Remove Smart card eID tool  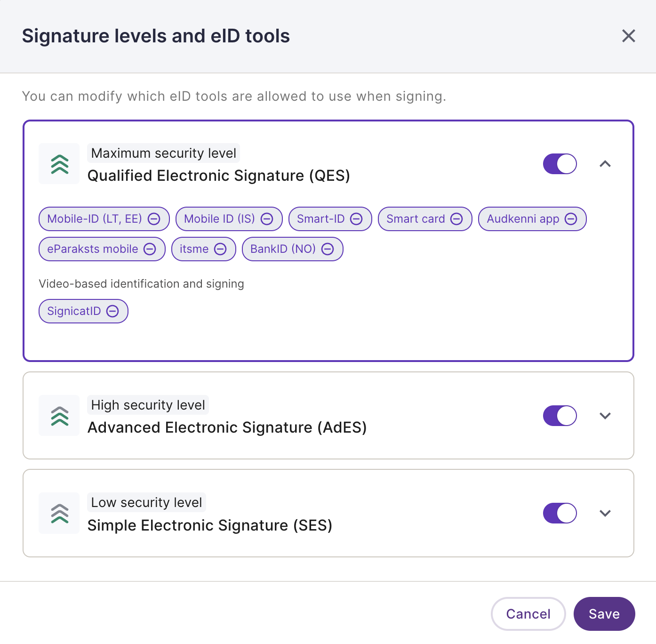point(456,219)
